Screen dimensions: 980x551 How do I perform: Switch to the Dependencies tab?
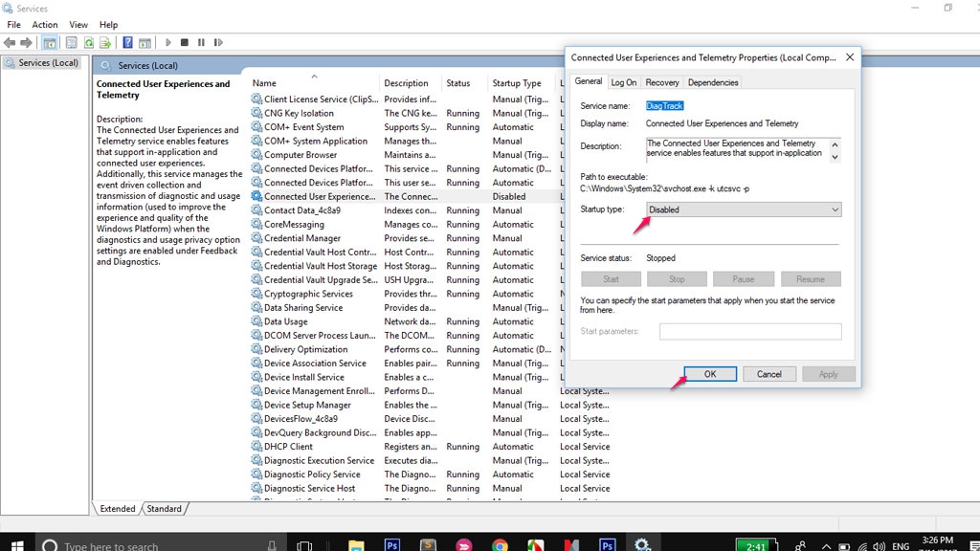[x=713, y=82]
